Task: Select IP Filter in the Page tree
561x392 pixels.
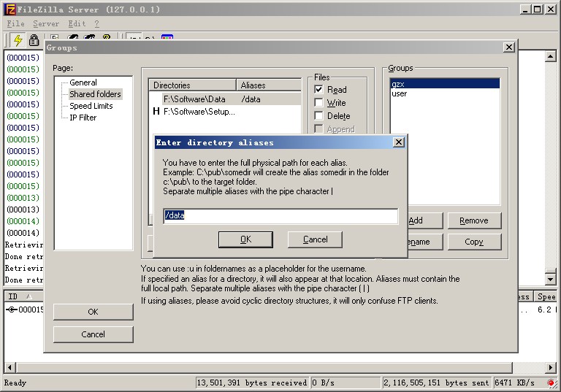Action: [83, 118]
